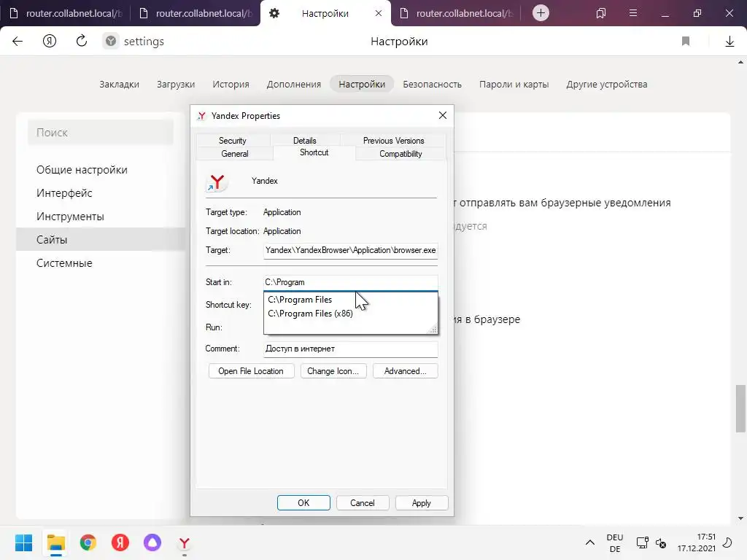Confirm the dialog with OK
Image resolution: width=747 pixels, height=560 pixels.
point(303,503)
